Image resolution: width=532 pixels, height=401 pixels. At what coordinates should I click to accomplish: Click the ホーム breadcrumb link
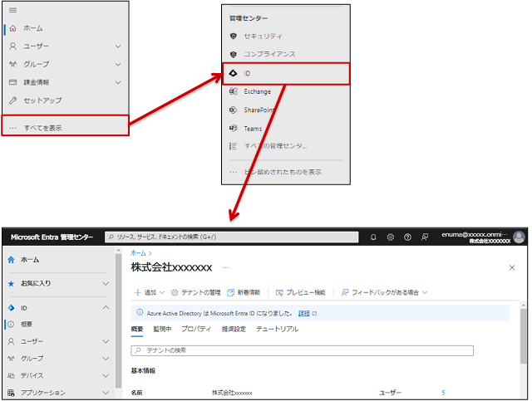(139, 253)
